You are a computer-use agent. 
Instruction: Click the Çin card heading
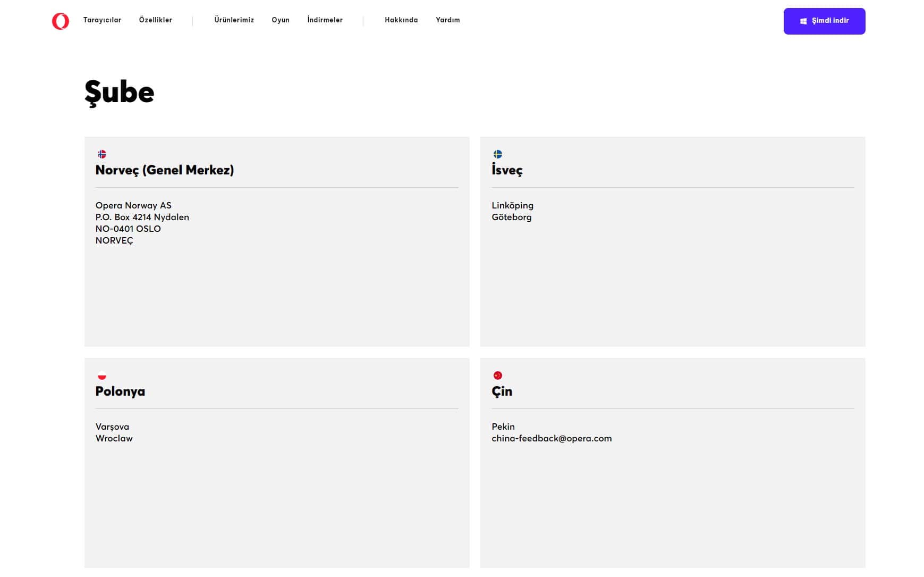(x=502, y=391)
